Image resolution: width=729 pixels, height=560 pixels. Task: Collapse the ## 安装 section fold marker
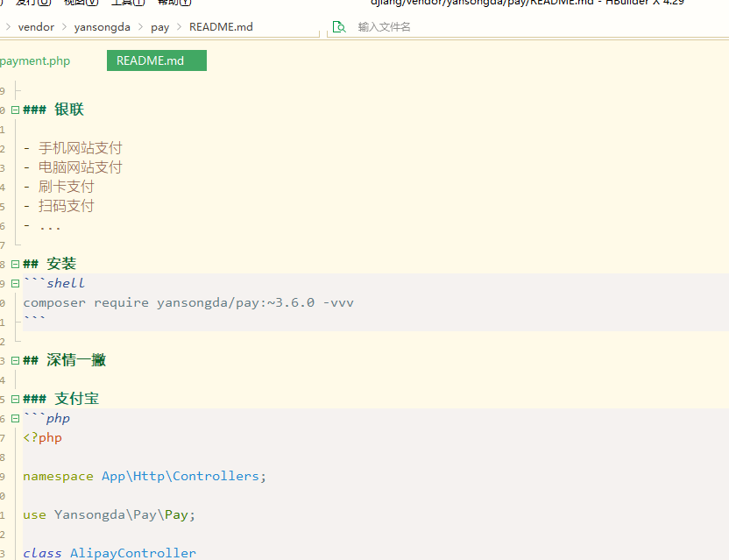16,264
